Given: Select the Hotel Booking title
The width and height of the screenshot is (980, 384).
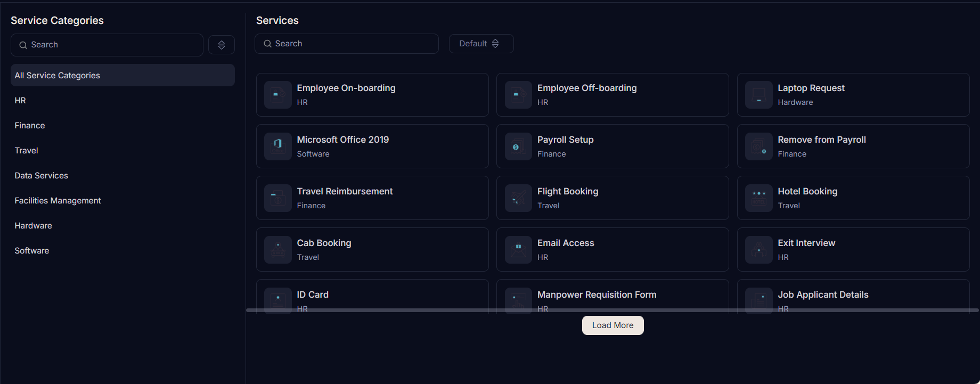Looking at the screenshot, I should point(807,191).
